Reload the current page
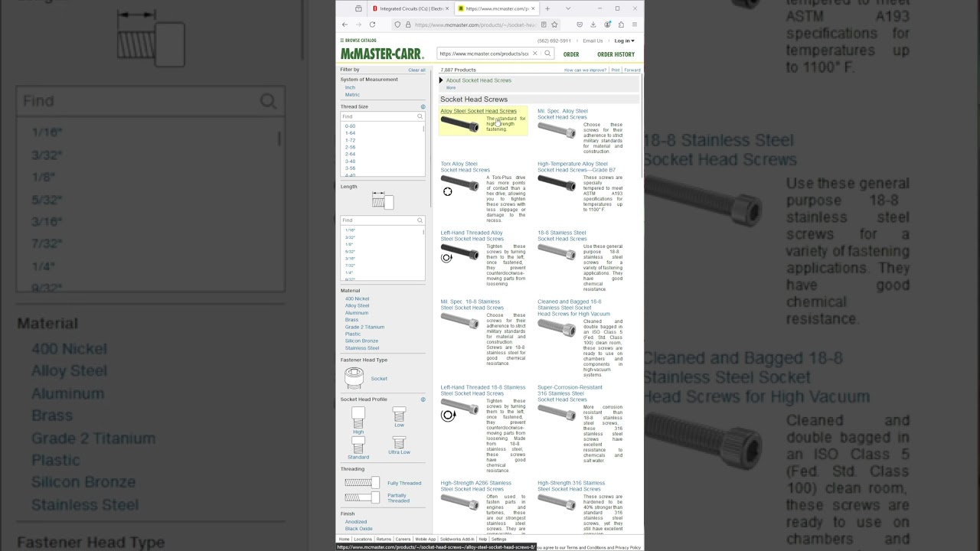 point(372,24)
